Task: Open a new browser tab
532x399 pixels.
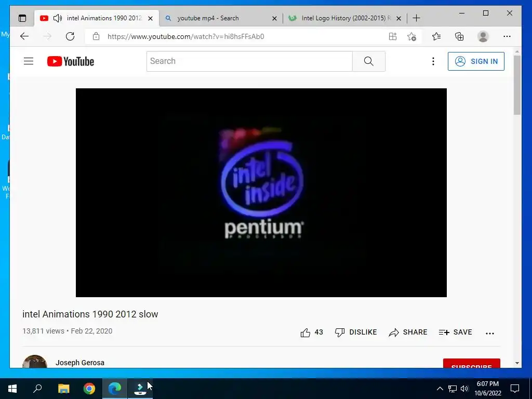Action: [x=416, y=18]
